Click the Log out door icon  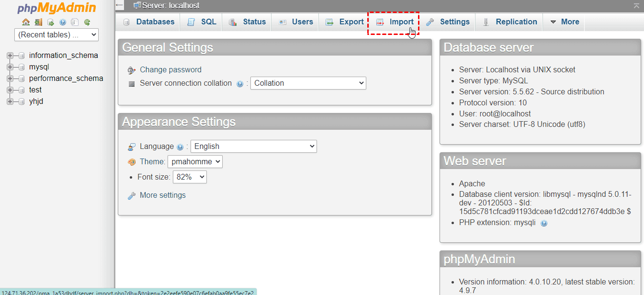[x=38, y=22]
